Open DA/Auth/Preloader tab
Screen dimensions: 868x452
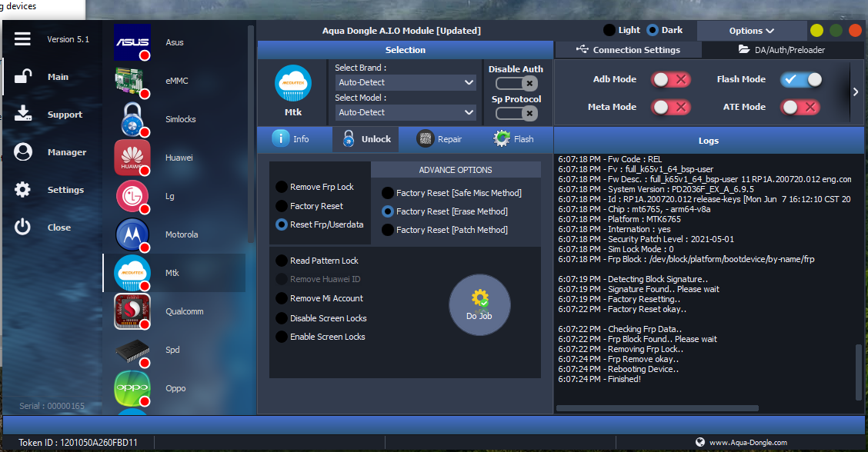pyautogui.click(x=782, y=50)
